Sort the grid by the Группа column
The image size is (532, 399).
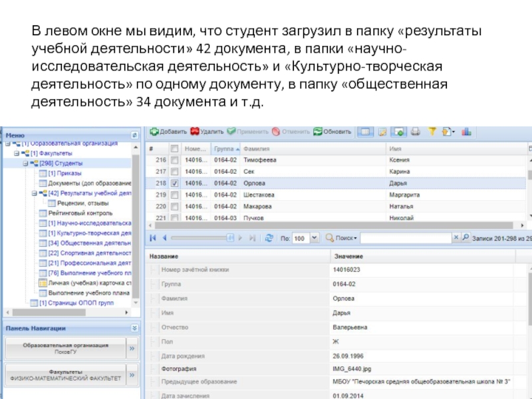pyautogui.click(x=225, y=148)
